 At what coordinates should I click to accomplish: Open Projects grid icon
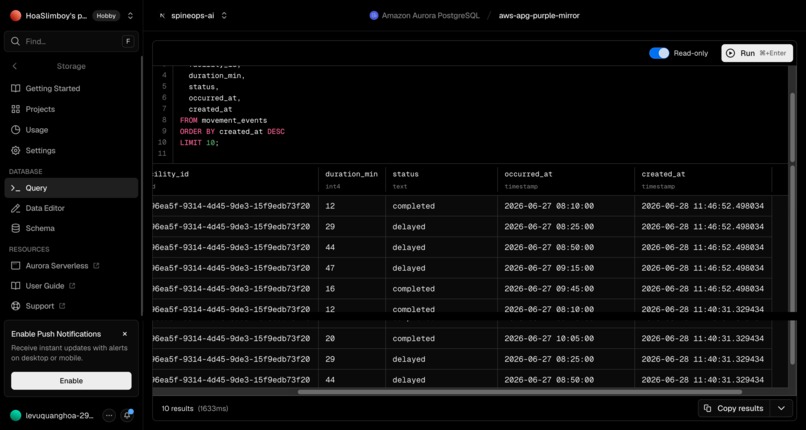[x=16, y=109]
